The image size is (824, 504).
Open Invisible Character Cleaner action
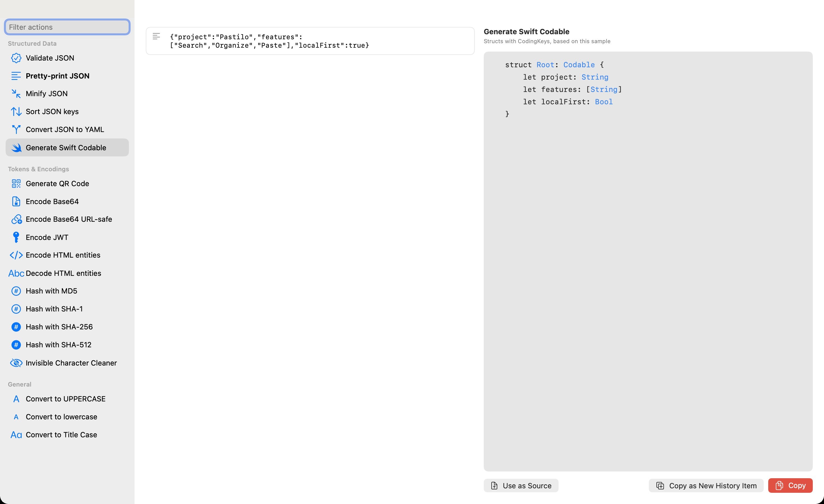point(67,363)
